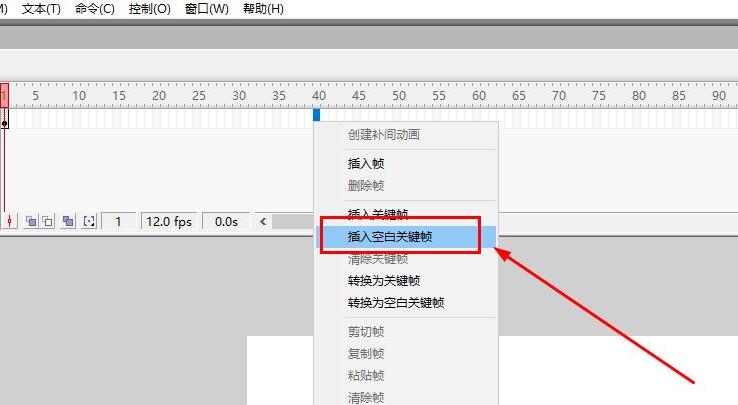
Task: Open modify onion markers icon
Action: point(89,221)
